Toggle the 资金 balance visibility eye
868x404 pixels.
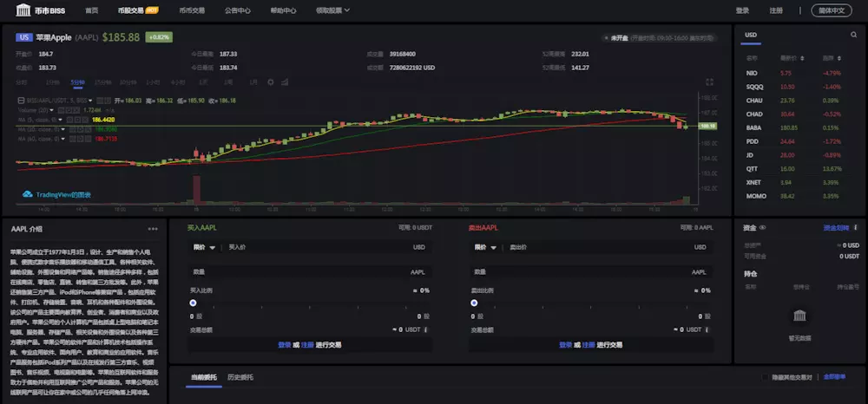coord(763,227)
